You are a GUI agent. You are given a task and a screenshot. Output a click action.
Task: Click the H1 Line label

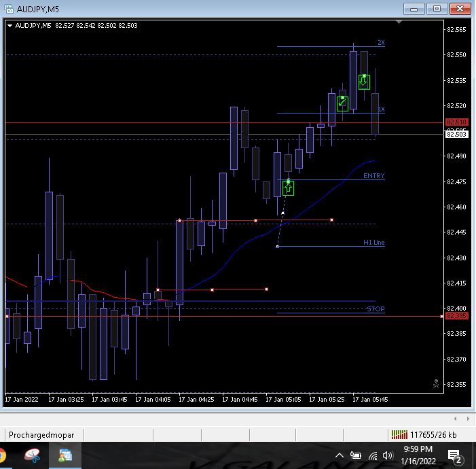click(x=373, y=243)
